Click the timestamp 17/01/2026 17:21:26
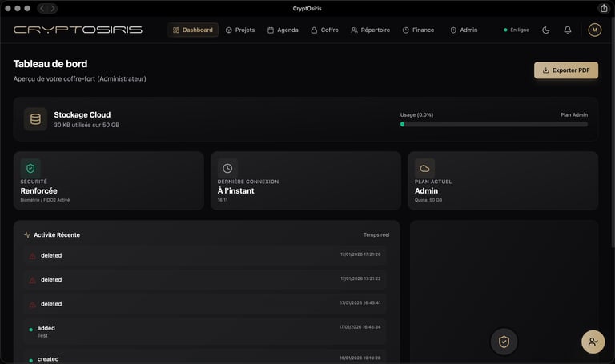 tap(360, 254)
